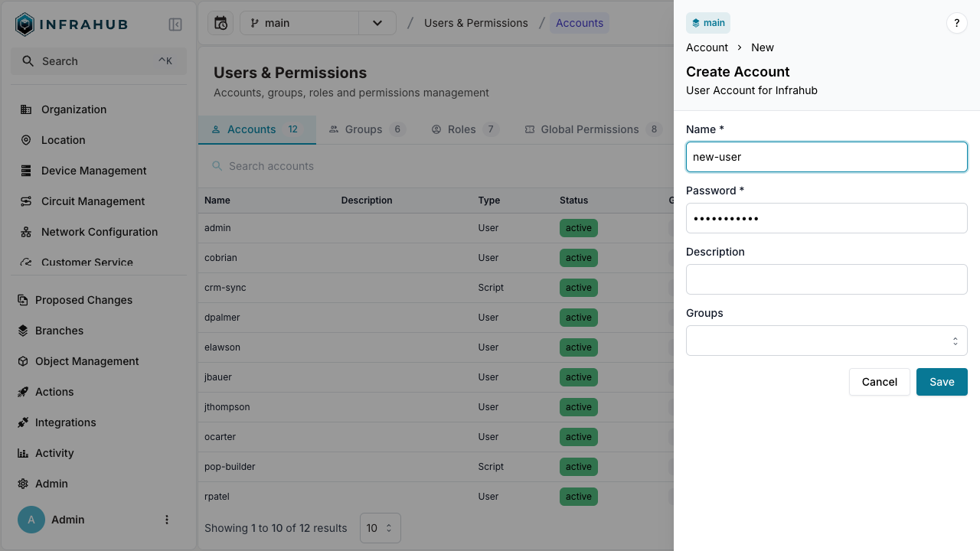Go to Branches in sidebar

[59, 331]
